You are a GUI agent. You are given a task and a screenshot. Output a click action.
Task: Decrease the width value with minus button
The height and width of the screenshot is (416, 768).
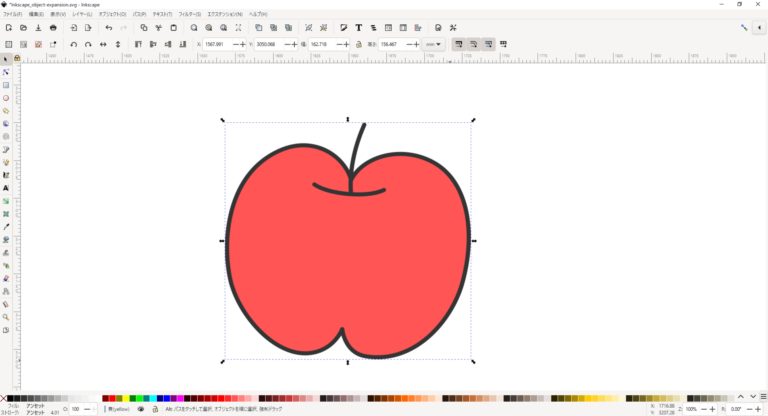[x=338, y=45]
